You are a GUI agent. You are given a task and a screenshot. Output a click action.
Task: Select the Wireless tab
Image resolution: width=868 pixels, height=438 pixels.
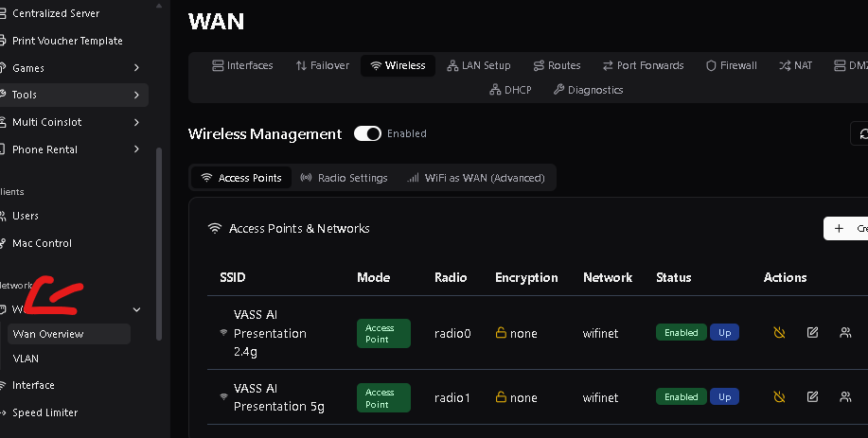[398, 65]
